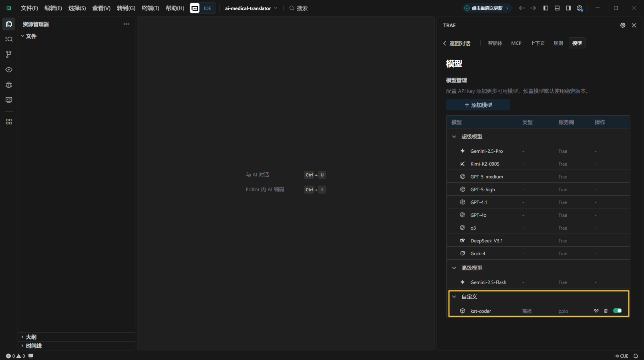This screenshot has width=644, height=360.
Task: Collapse the 自定义 model group
Action: point(454,296)
